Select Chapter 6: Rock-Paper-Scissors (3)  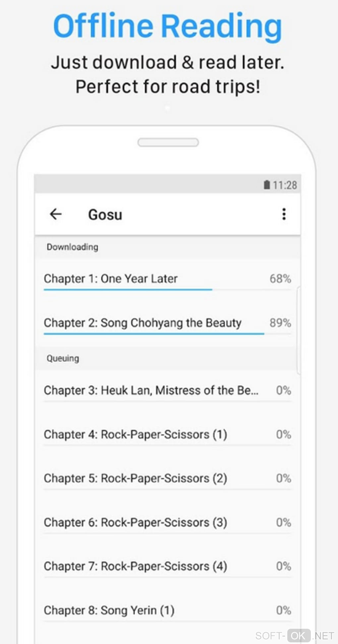coord(136,522)
